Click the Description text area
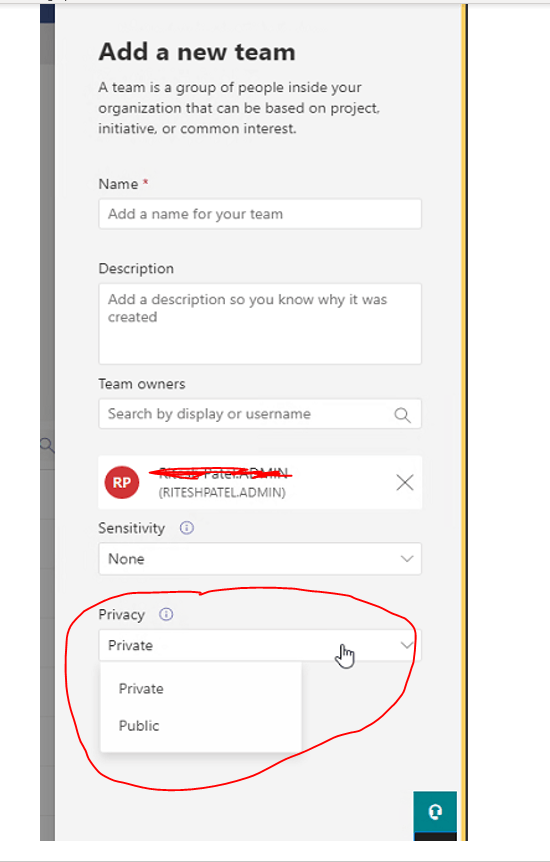 point(260,324)
